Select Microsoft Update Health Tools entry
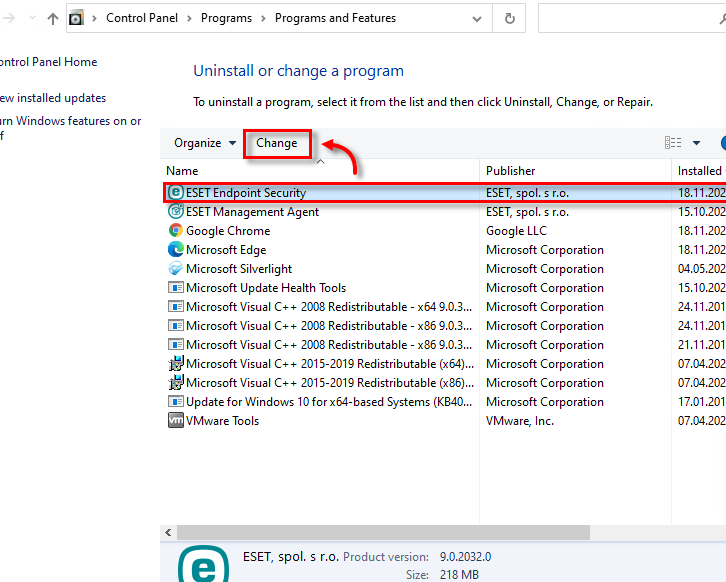 point(266,288)
